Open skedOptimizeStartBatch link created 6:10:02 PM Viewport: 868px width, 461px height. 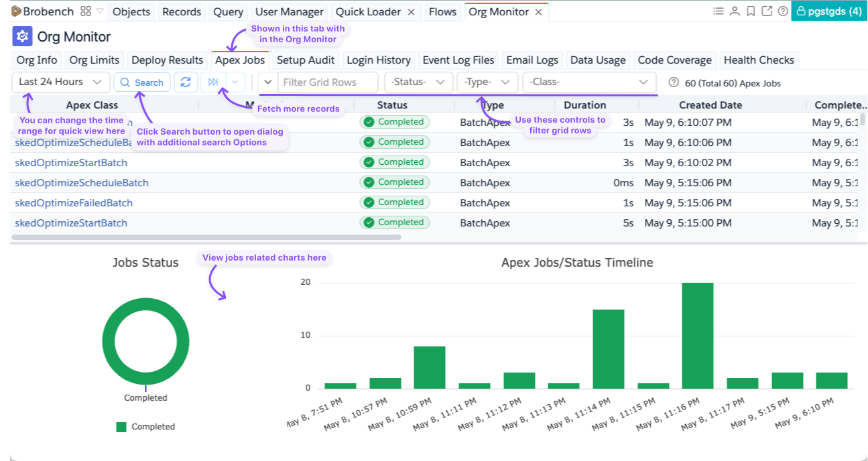[x=71, y=163]
